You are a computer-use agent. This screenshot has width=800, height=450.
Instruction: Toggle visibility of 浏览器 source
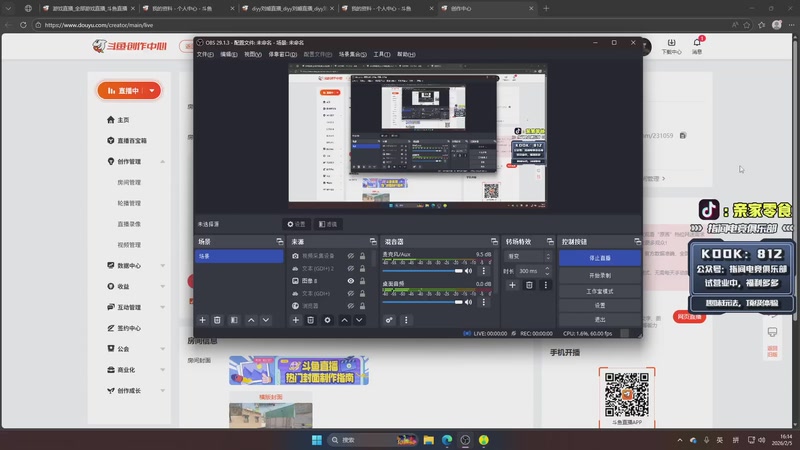pos(351,306)
